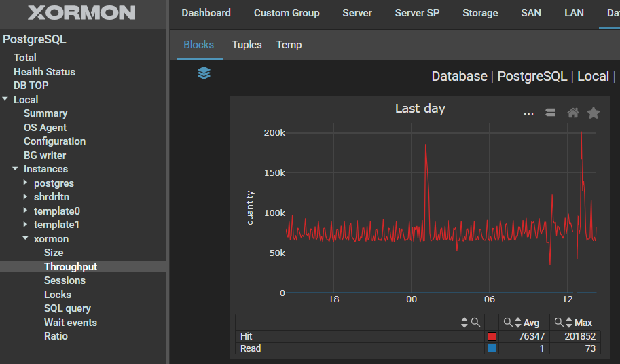This screenshot has height=364, width=620.
Task: Click the home icon on the graph
Action: [572, 113]
